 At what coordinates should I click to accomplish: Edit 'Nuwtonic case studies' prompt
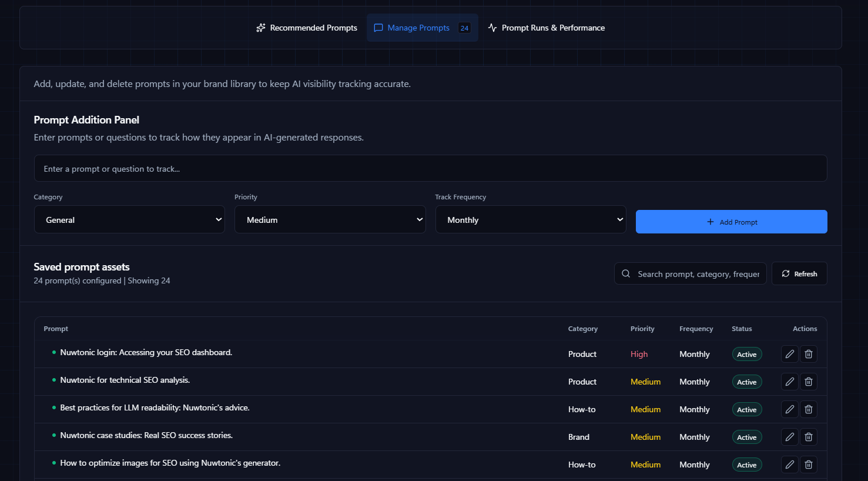pos(790,437)
